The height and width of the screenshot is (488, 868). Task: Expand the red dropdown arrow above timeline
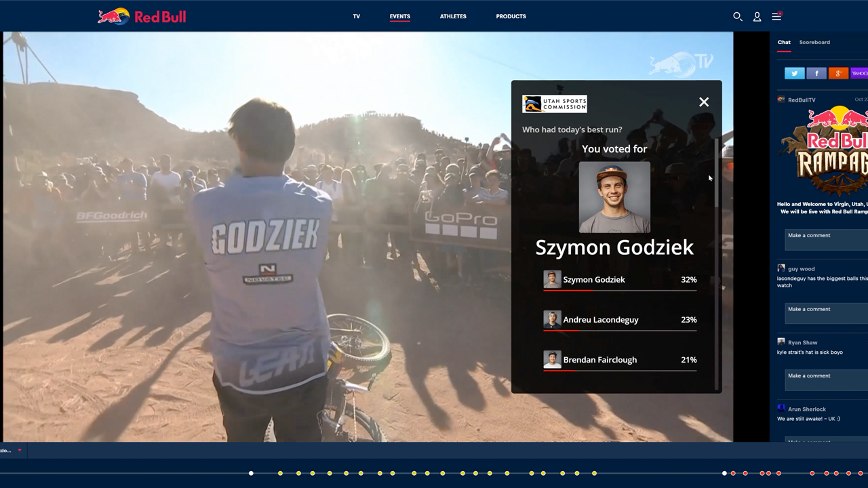[20, 450]
